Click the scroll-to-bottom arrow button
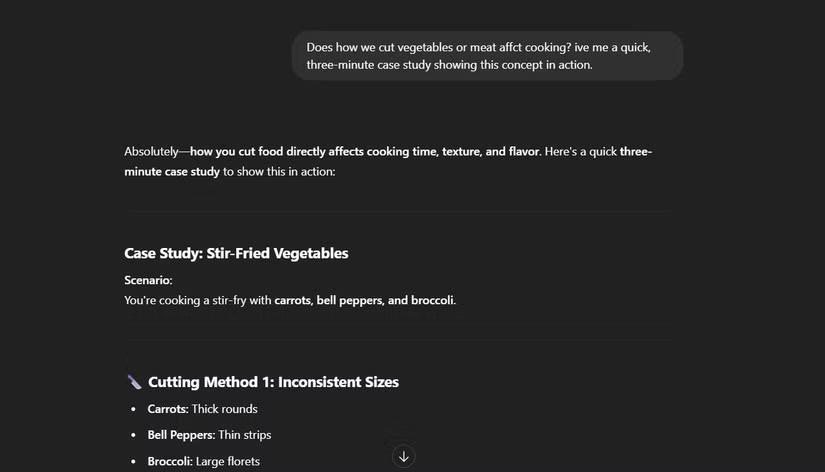Viewport: 825px width, 472px height. (403, 457)
